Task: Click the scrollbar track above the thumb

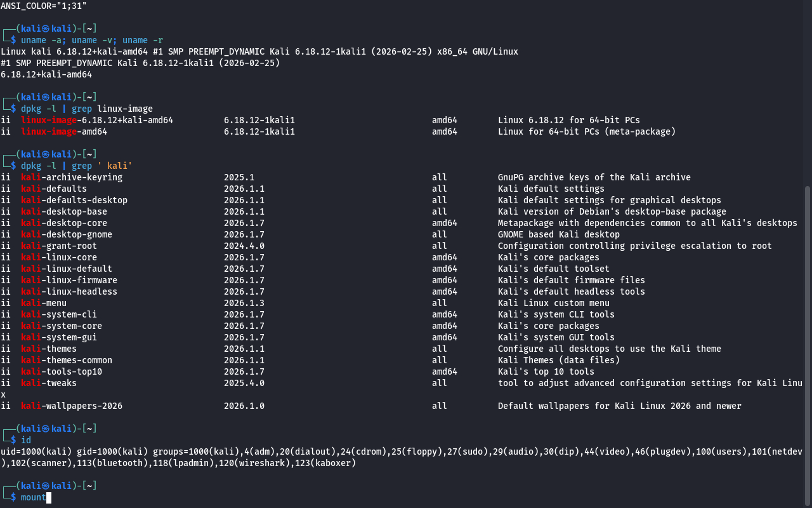Action: (x=808, y=95)
